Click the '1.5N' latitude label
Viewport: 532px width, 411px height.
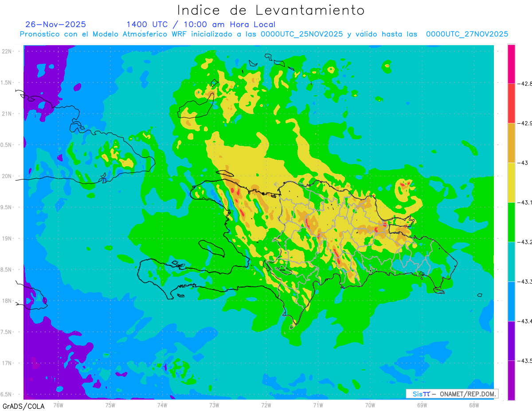click(7, 82)
